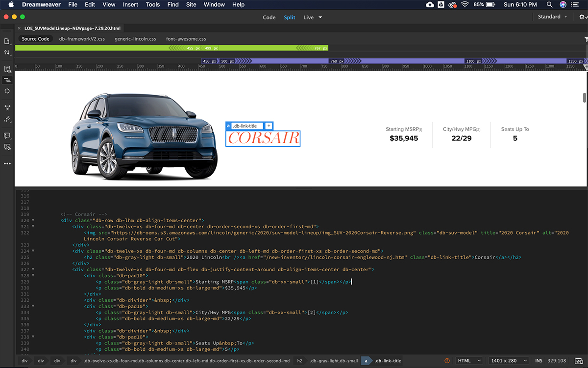Collapse code at line 333 fold arrow

point(33,306)
